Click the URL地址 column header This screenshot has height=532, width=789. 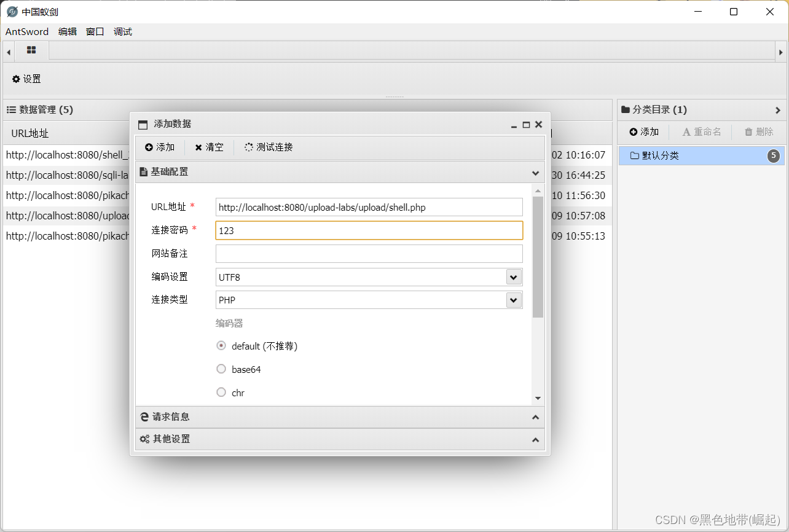[30, 133]
